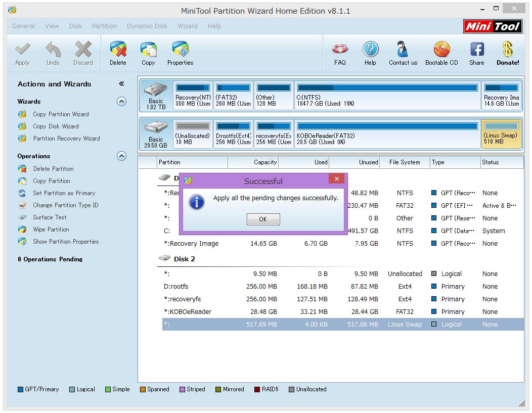Select the FAT32 260 MB partition block
Viewport: 532px width, 413px height.
click(x=233, y=96)
